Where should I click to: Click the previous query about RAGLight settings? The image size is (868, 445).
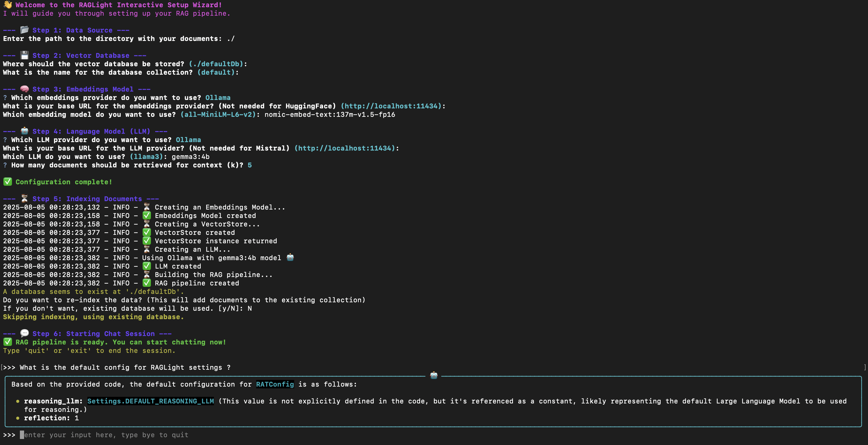(x=125, y=367)
